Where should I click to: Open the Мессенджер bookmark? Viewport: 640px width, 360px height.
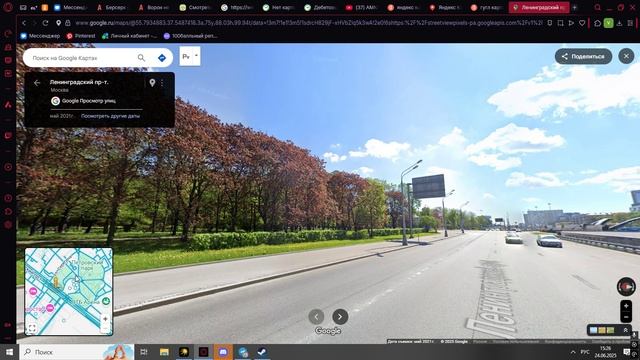tap(40, 36)
